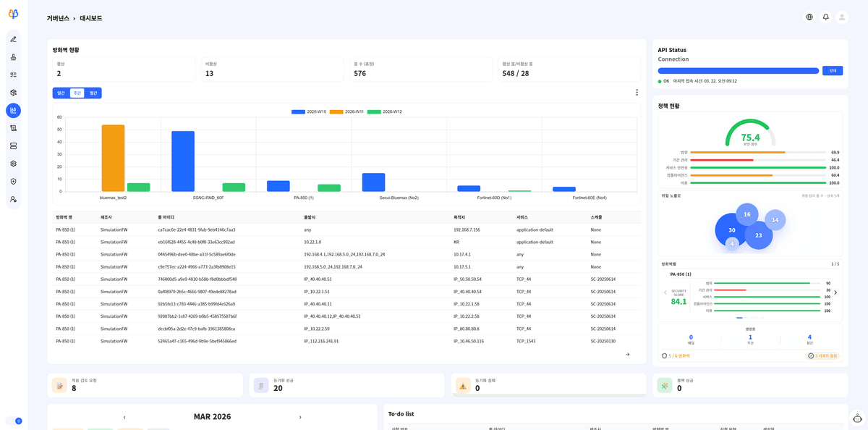Open the kebab menu on 방화벽 현황 panel

637,91
